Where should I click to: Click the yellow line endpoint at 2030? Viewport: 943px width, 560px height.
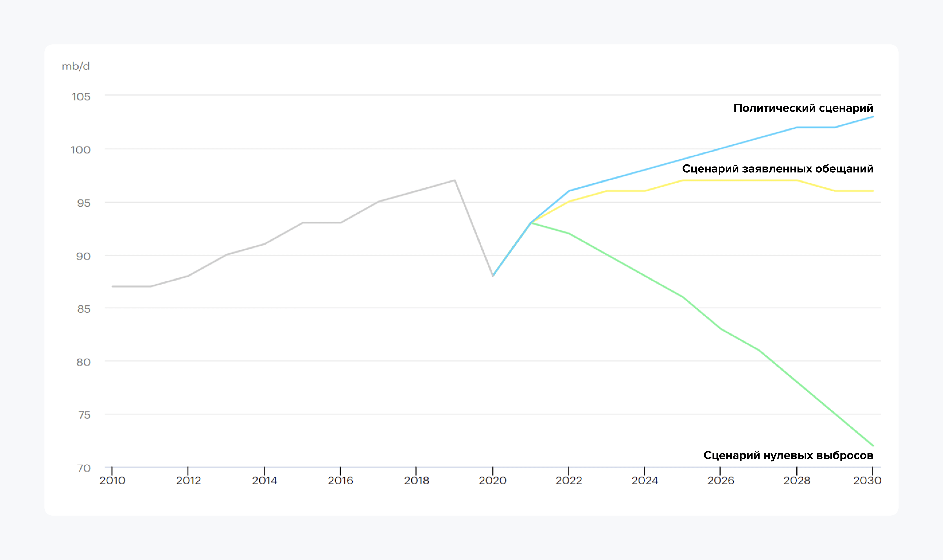(x=873, y=191)
